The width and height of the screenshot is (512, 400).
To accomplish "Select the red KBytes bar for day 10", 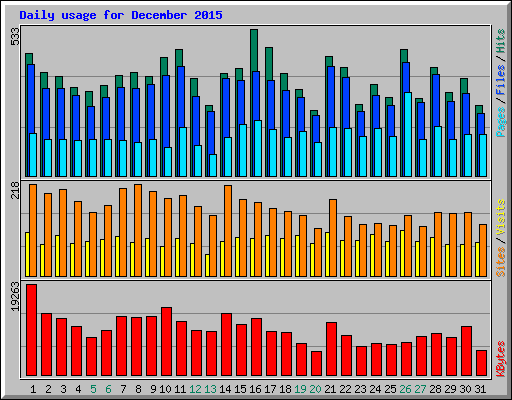I will pyautogui.click(x=166, y=342).
